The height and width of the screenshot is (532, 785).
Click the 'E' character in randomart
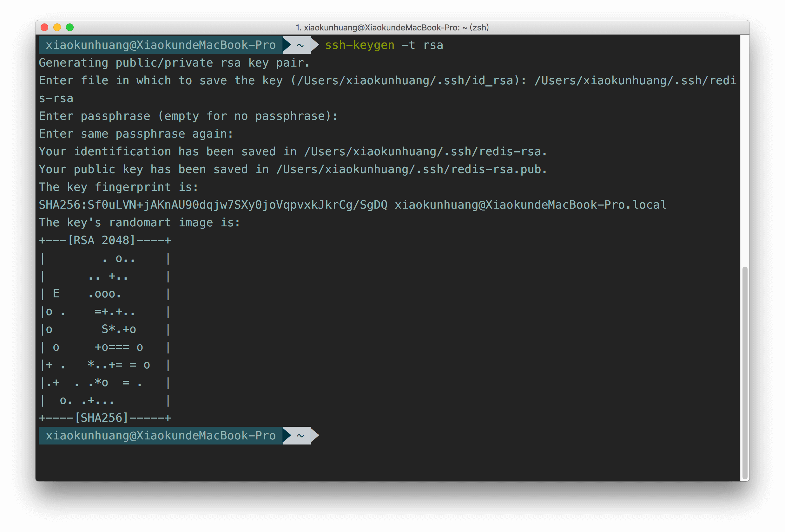pyautogui.click(x=56, y=294)
